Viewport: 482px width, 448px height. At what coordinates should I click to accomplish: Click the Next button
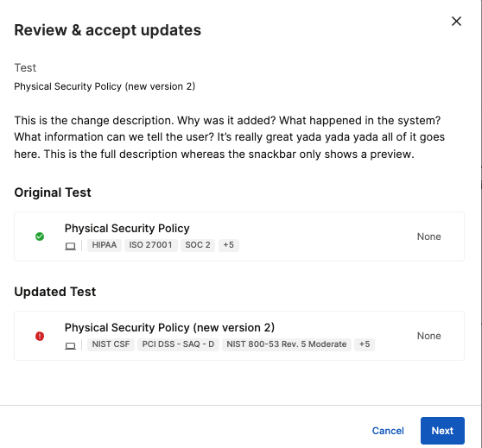(x=442, y=431)
